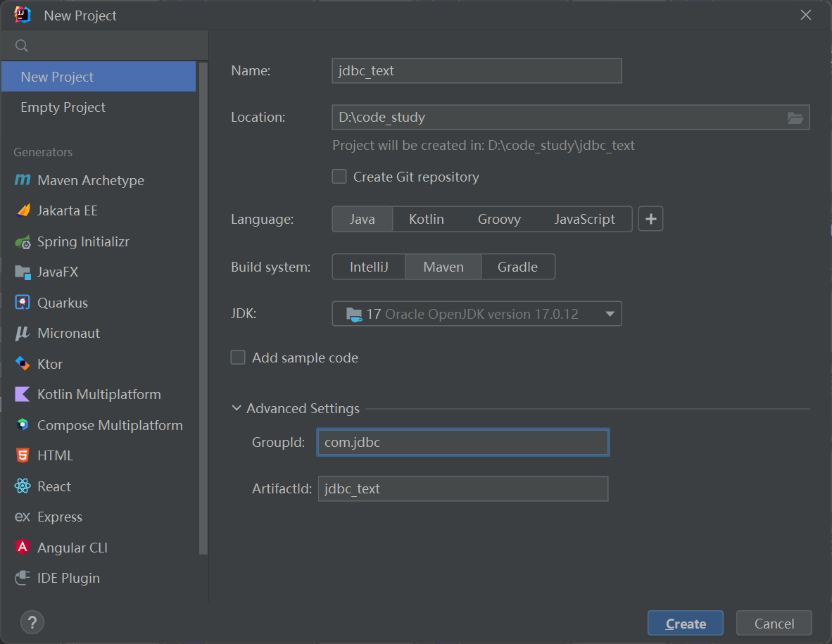Click the Compose Multiplatform icon
This screenshot has height=644, width=832.
[x=23, y=425]
